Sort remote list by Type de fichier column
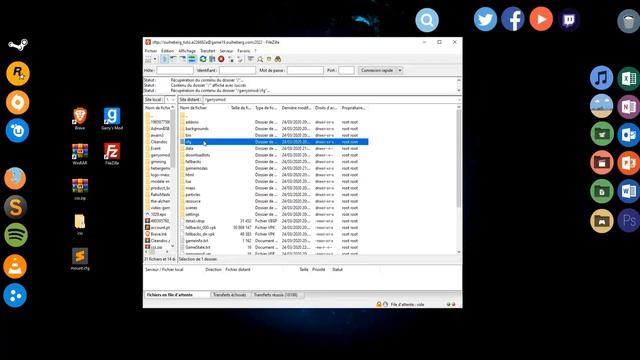This screenshot has height=360, width=640. coord(266,108)
